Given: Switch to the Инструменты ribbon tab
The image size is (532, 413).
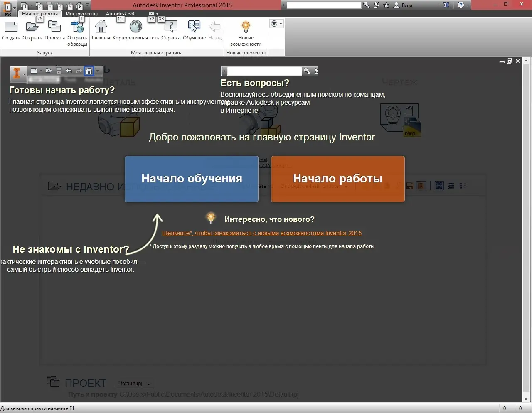Looking at the screenshot, I should [x=82, y=13].
